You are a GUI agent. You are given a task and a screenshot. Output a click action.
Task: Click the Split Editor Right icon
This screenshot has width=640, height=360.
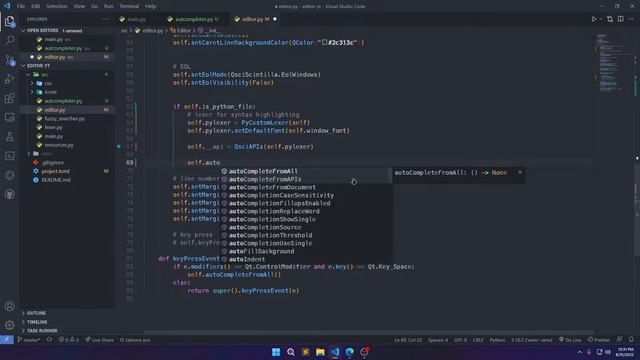pos(620,19)
